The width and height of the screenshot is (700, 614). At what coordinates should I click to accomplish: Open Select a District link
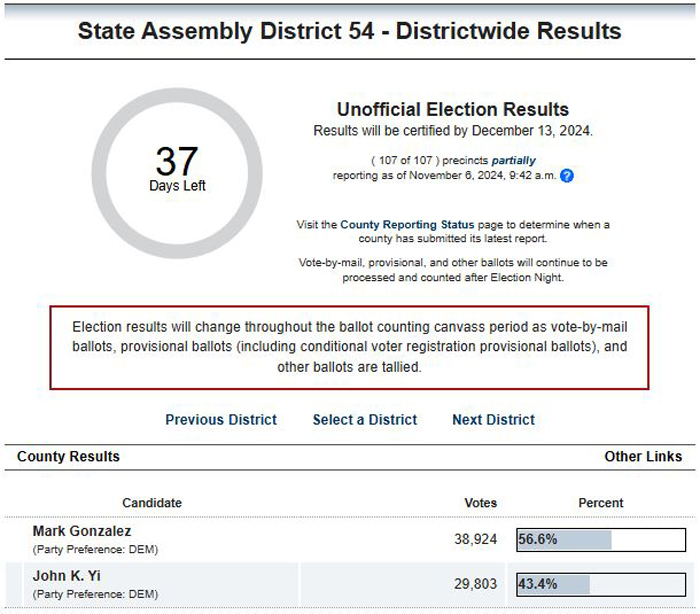[x=365, y=420]
